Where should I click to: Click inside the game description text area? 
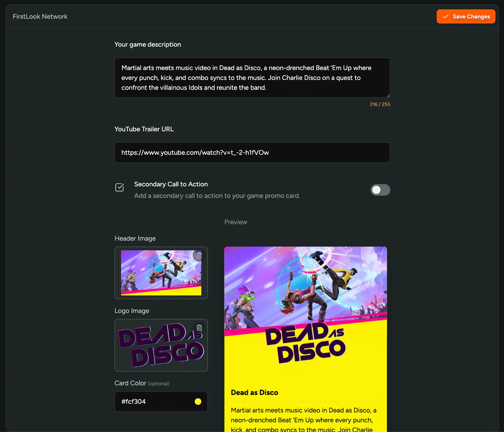pos(252,78)
